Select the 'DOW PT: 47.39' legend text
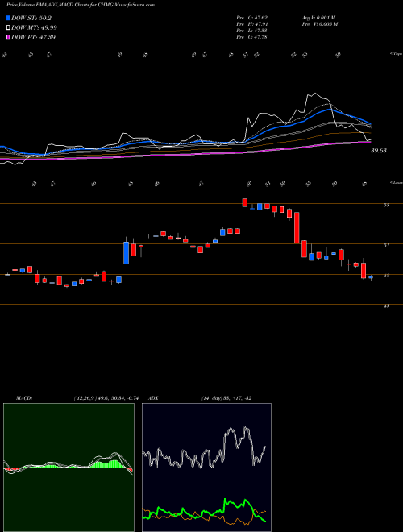The width and height of the screenshot is (403, 532). tap(34, 37)
